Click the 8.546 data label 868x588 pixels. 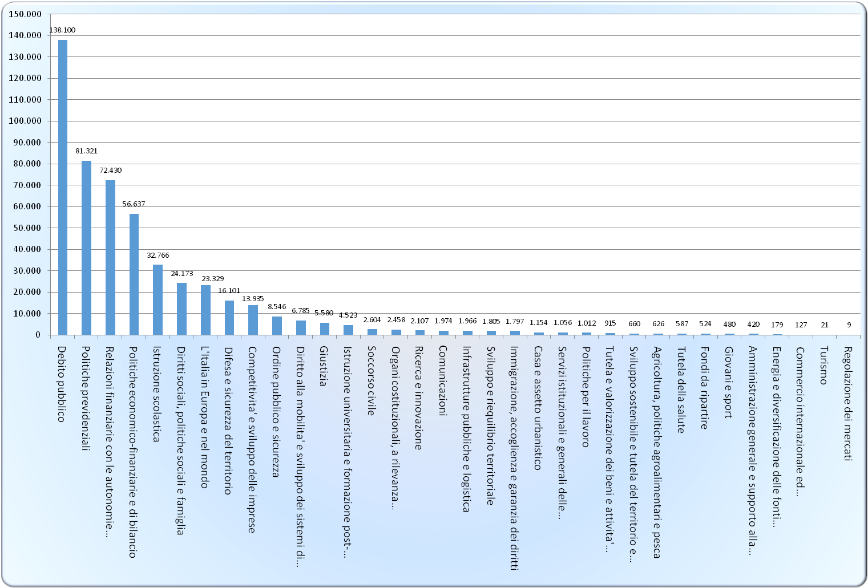(277, 306)
